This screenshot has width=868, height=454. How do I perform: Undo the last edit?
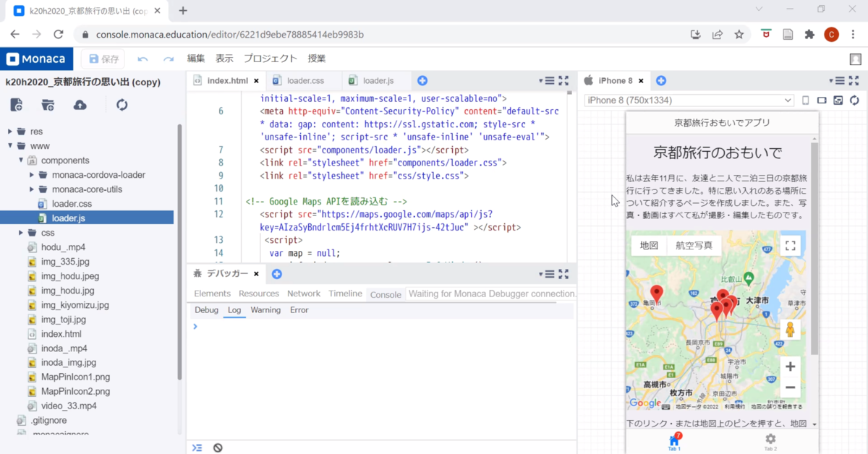pos(143,59)
